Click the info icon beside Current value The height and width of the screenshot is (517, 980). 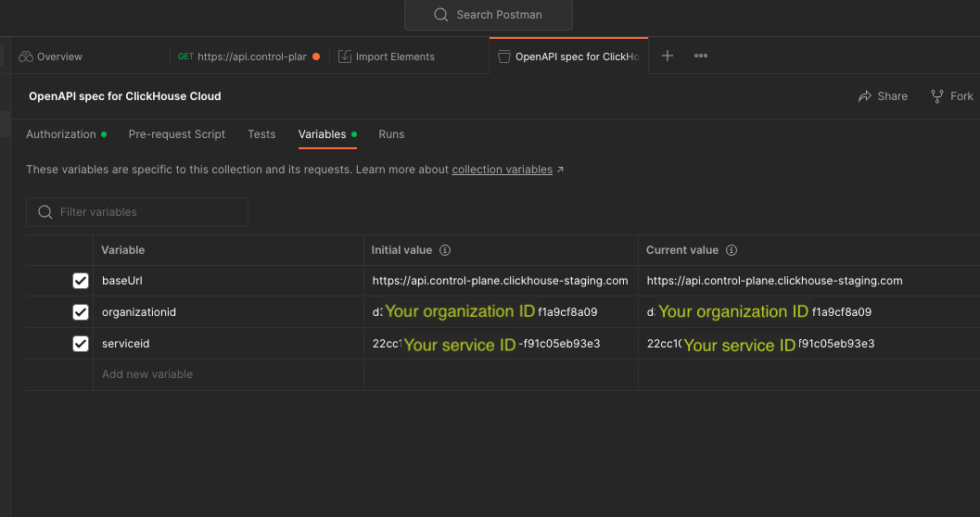point(732,250)
